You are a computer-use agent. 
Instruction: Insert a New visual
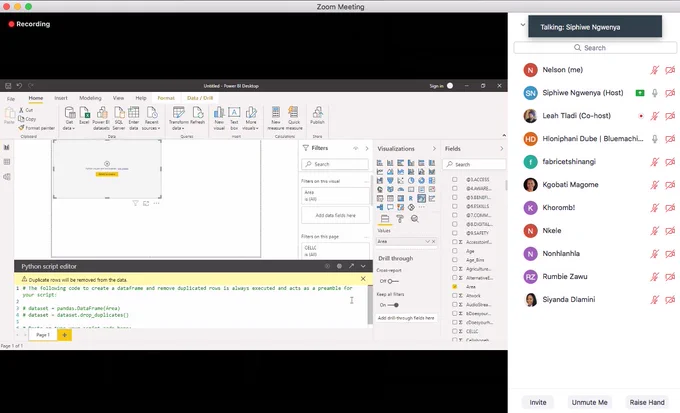[x=219, y=118]
